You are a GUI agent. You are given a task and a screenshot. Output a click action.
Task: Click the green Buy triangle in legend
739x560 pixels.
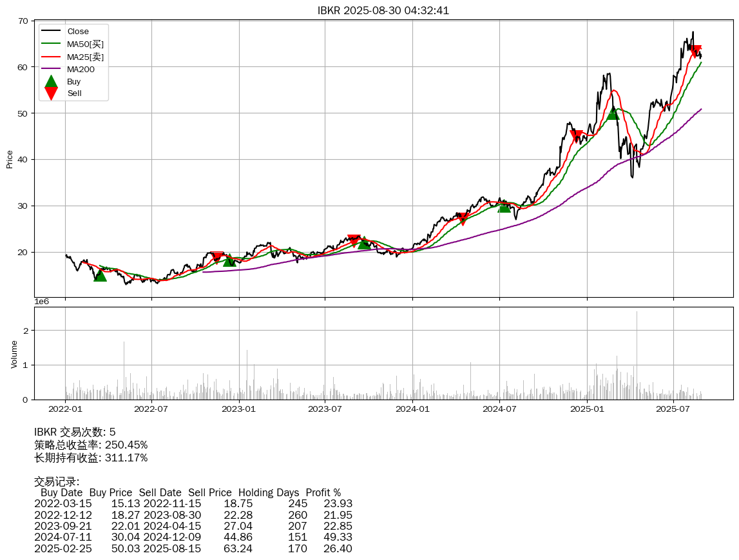(x=52, y=82)
